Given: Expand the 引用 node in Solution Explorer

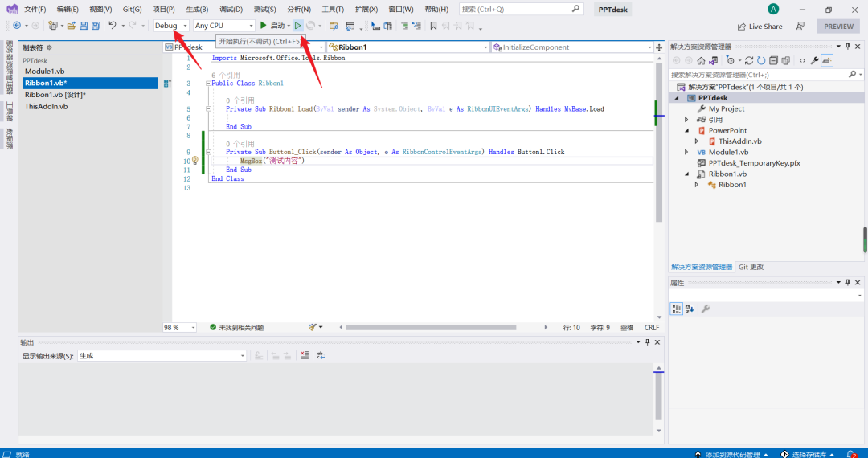Looking at the screenshot, I should coord(686,120).
